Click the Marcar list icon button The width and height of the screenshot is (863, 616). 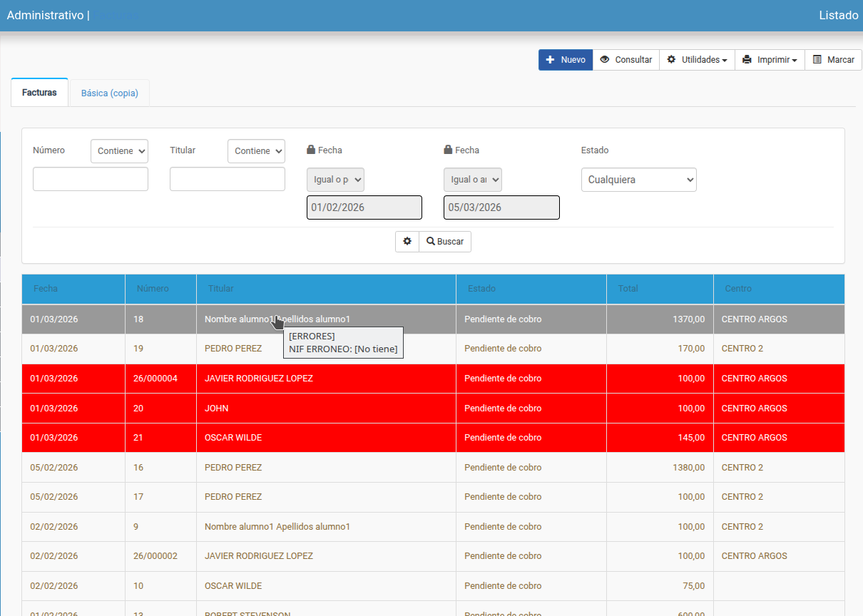(833, 60)
